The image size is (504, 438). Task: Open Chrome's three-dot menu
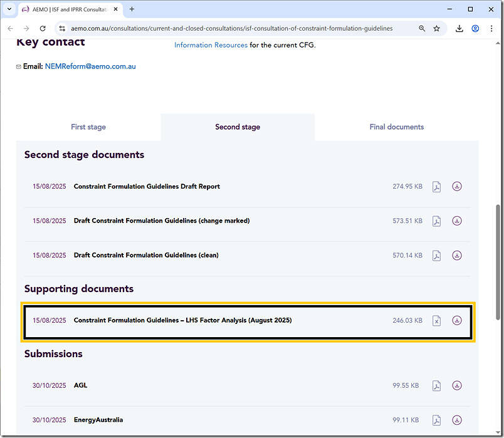(491, 28)
